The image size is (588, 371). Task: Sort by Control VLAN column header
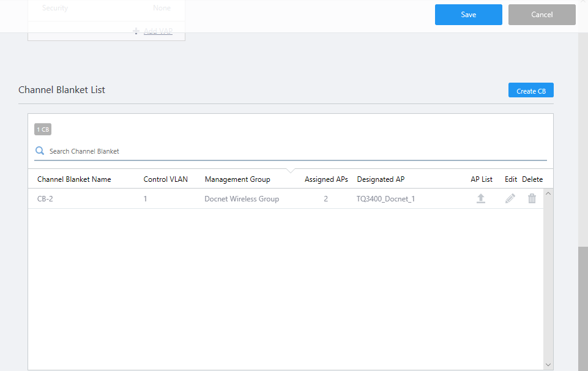pos(165,179)
